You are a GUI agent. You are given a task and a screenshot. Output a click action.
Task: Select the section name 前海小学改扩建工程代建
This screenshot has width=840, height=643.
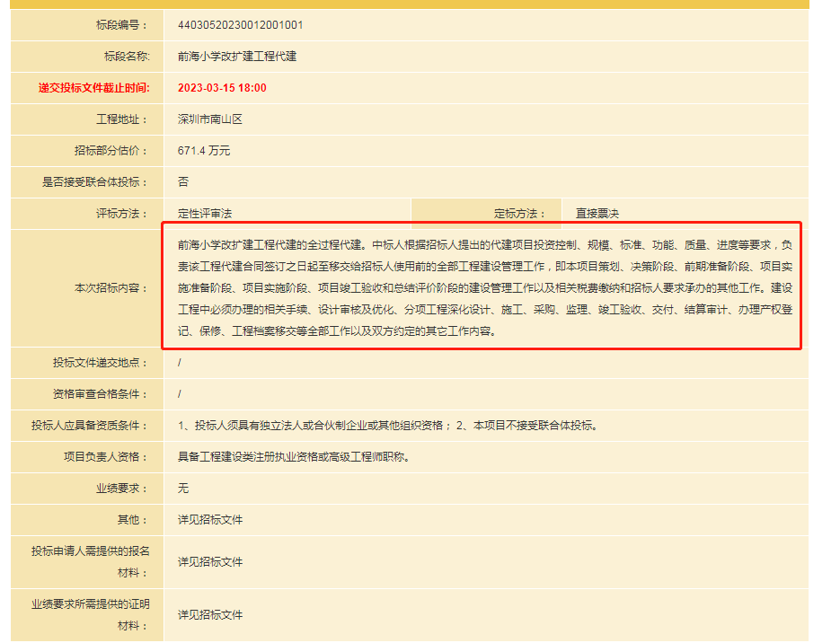236,57
